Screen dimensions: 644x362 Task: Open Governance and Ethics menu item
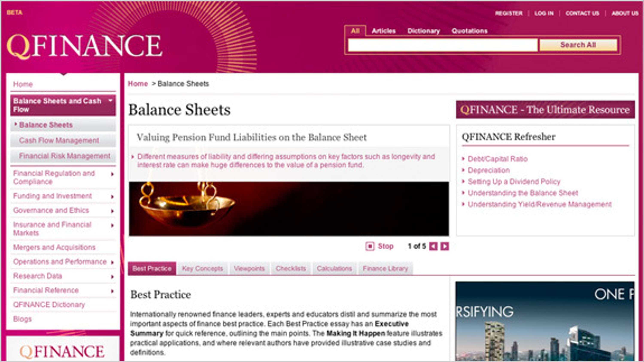(51, 210)
